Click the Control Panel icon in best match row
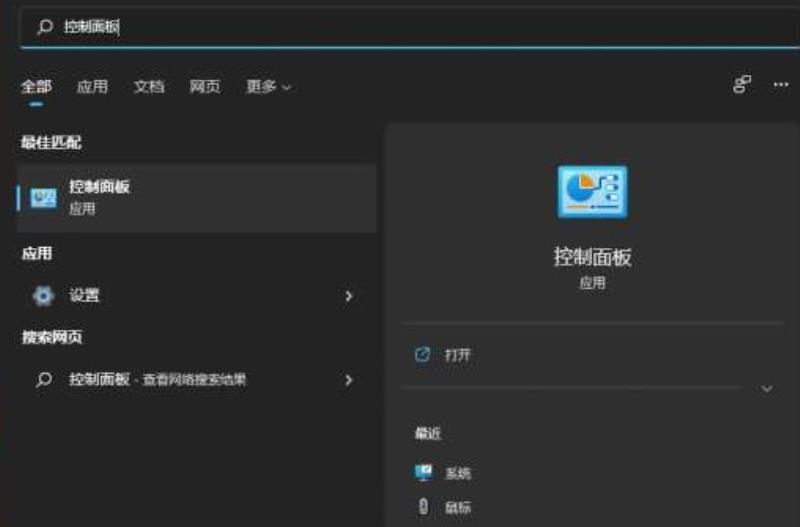Screen dimensions: 800x527 (43, 198)
